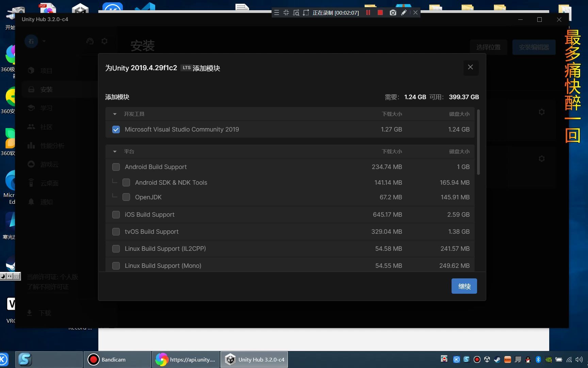Click the blue 继续 button

click(464, 286)
